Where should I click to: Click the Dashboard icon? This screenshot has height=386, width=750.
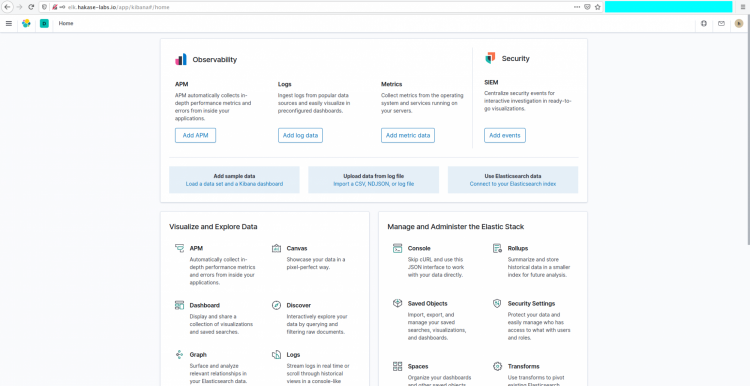[x=179, y=305]
